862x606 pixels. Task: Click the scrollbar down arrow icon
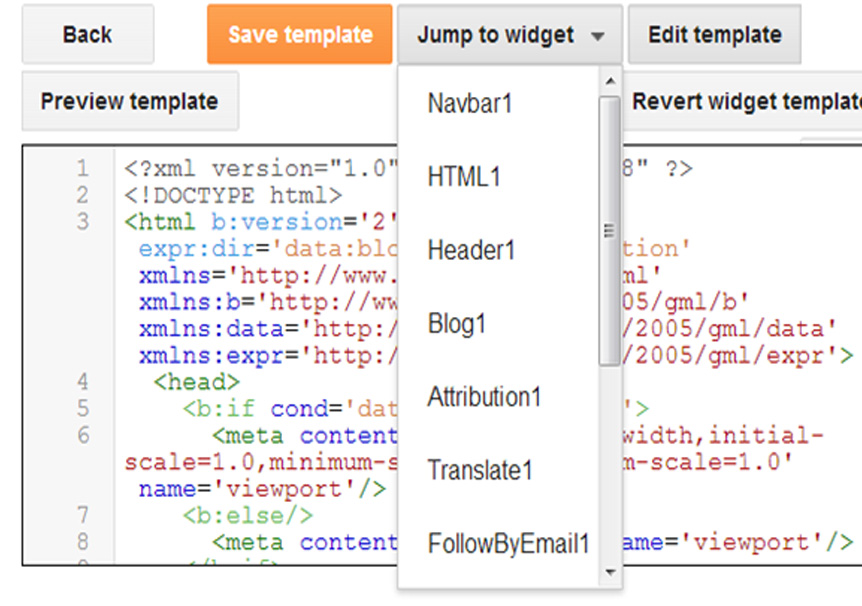coord(610,573)
